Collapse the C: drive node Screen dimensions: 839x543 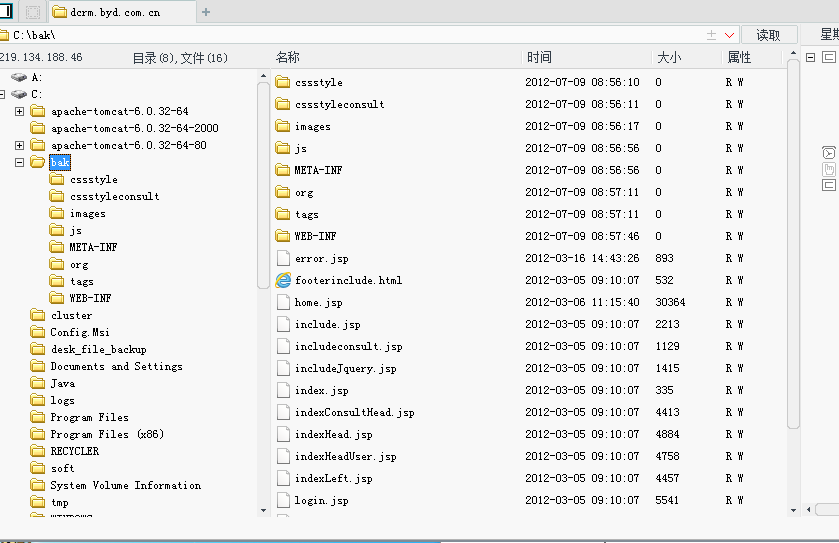coord(2,95)
